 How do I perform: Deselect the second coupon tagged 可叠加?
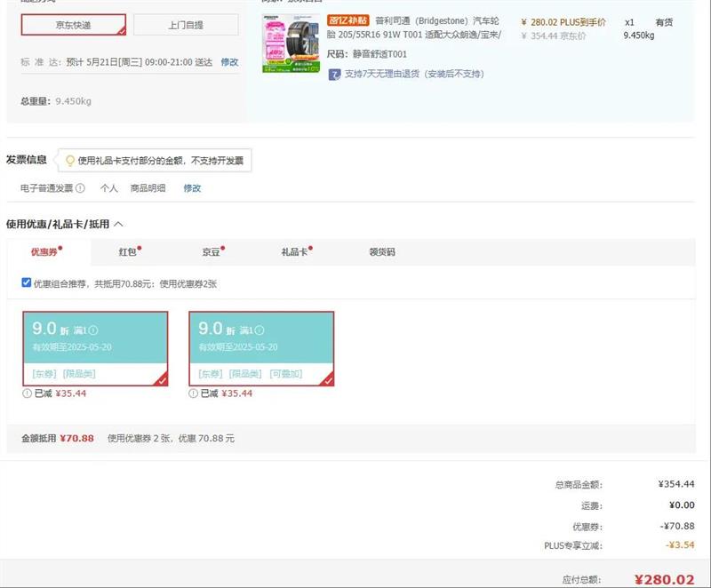pyautogui.click(x=261, y=348)
